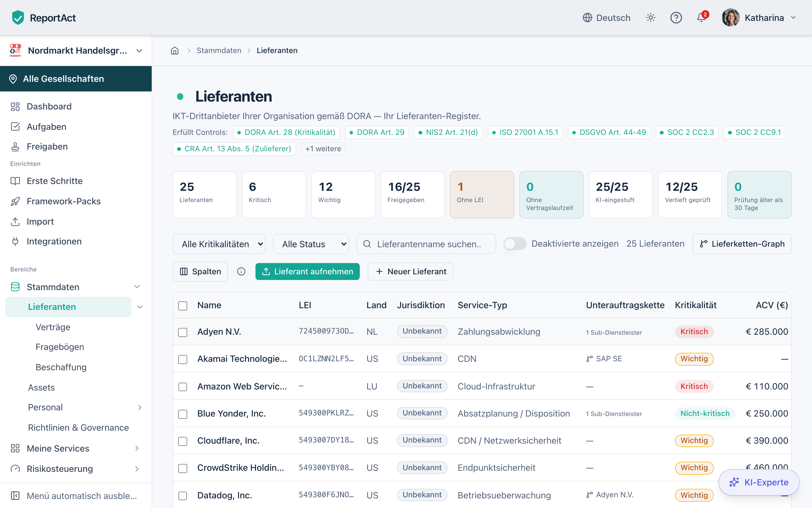Check the Datadog, Inc. row checkbox
812x508 pixels.
coord(182,496)
